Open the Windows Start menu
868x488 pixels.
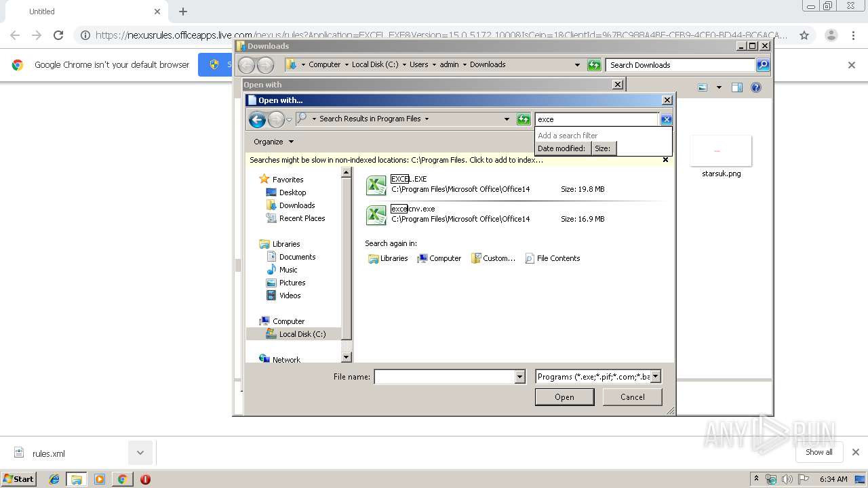(19, 479)
